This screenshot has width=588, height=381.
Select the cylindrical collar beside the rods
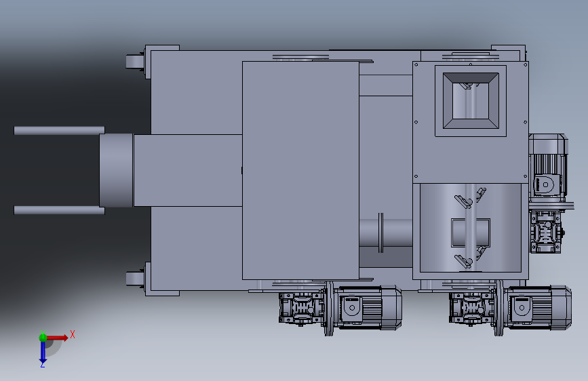pyautogui.click(x=116, y=170)
